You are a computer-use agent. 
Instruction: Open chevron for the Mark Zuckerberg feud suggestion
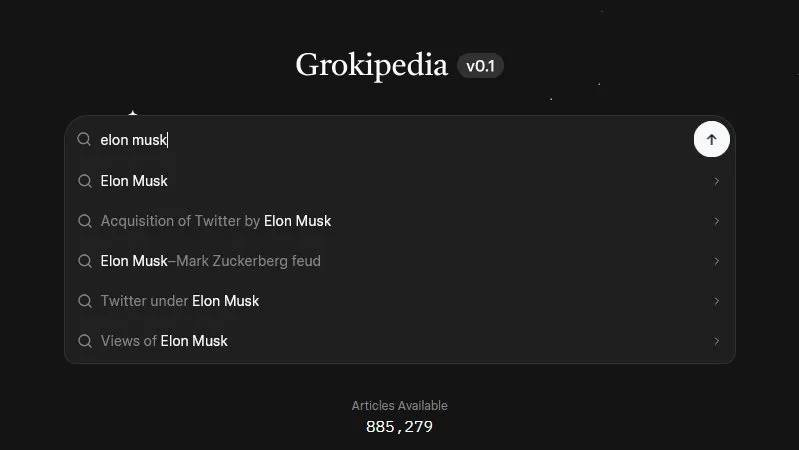[x=717, y=261]
